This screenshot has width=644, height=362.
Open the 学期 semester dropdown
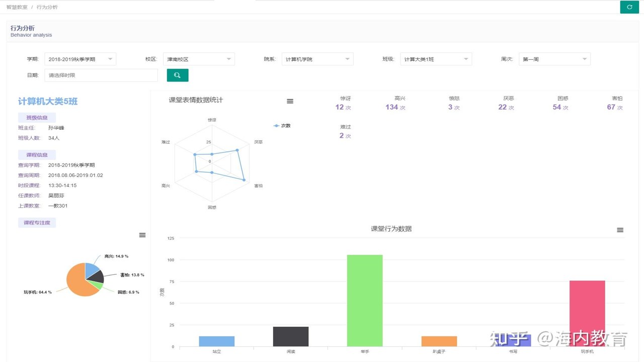coord(80,59)
